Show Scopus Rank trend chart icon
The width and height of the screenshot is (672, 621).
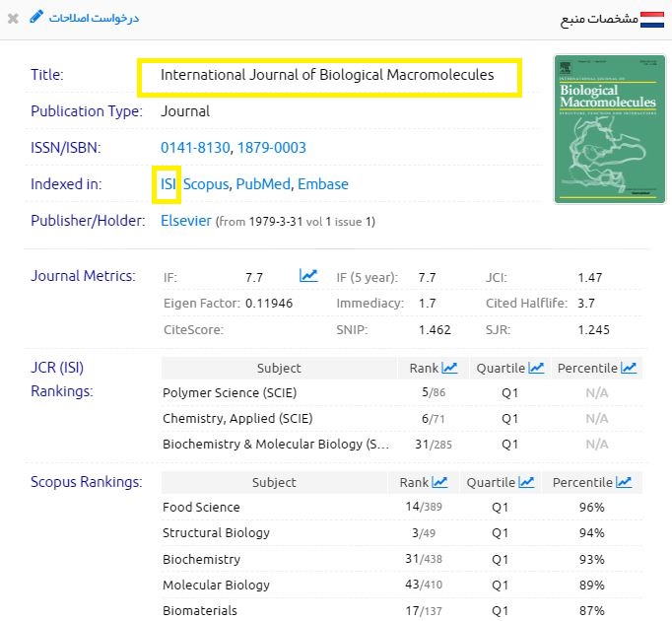pos(439,482)
